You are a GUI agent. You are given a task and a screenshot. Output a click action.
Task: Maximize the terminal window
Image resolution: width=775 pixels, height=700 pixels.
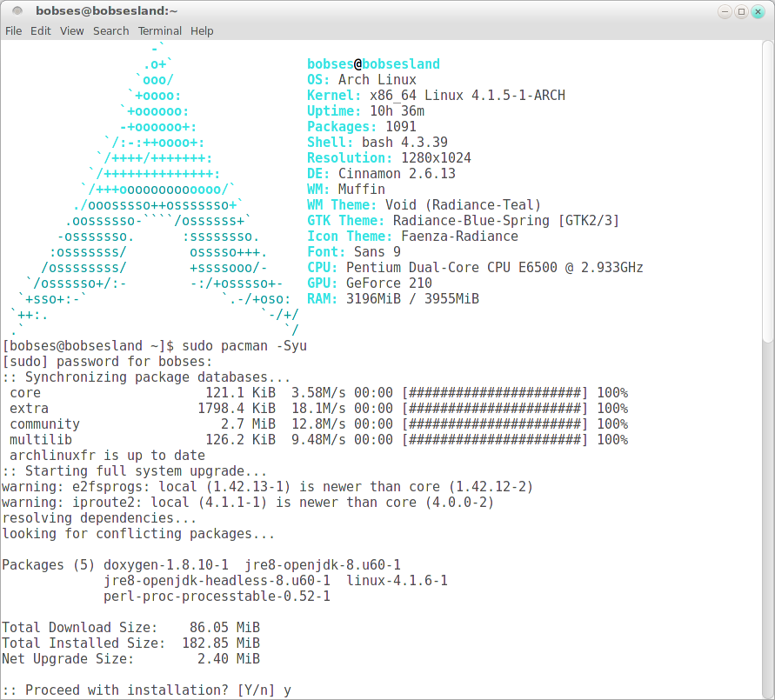(x=741, y=11)
